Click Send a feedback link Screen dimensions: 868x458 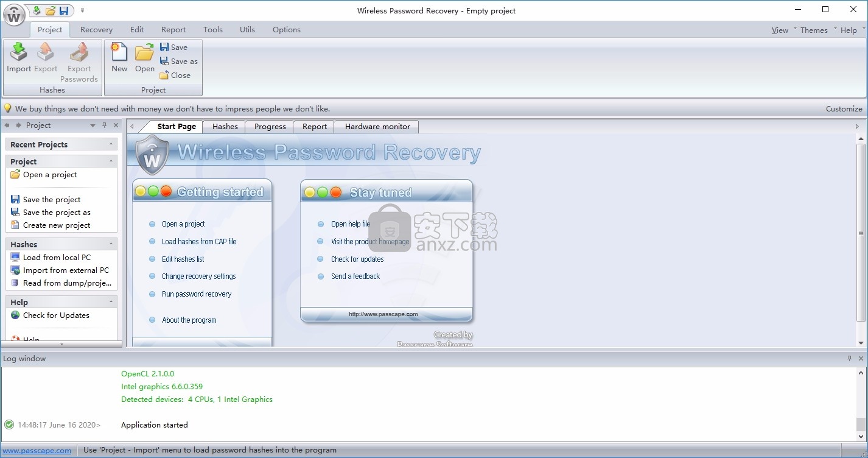point(355,276)
